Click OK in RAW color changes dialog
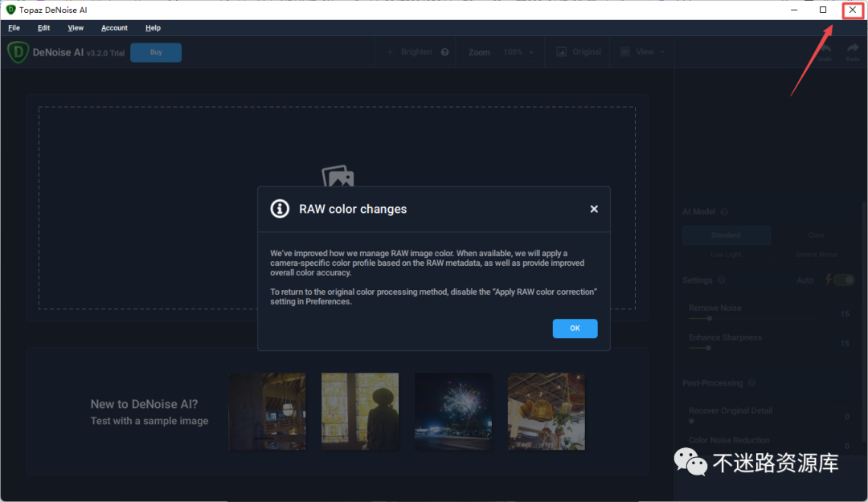The height and width of the screenshot is (502, 868). (x=575, y=329)
